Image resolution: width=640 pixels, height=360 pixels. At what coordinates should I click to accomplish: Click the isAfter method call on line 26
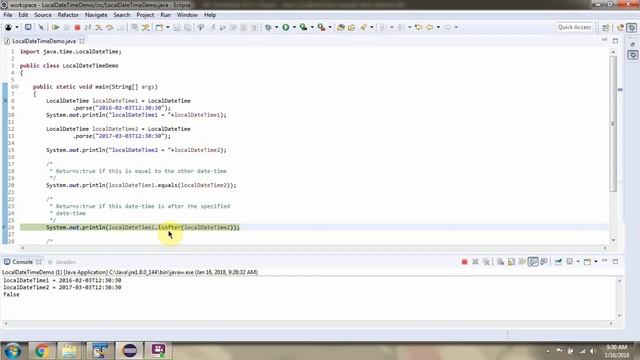click(x=169, y=227)
